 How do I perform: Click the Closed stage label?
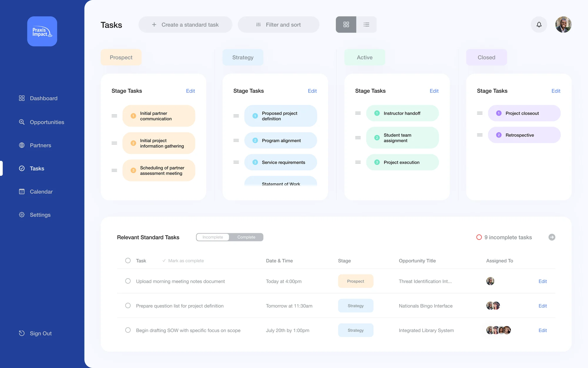[x=487, y=57]
